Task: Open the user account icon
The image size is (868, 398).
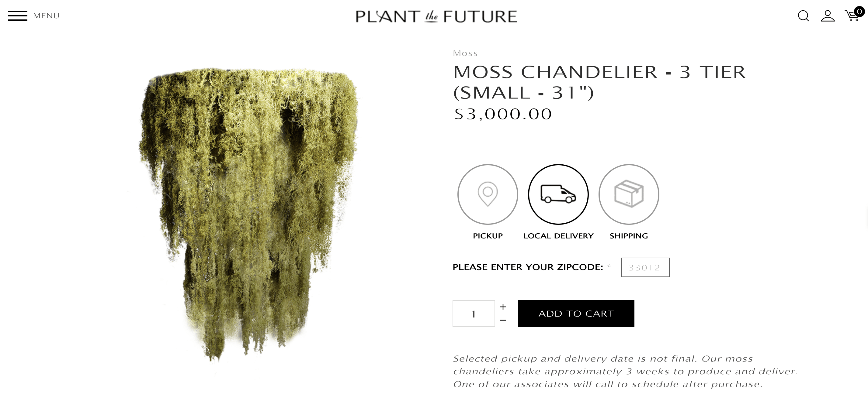Action: pos(828,16)
